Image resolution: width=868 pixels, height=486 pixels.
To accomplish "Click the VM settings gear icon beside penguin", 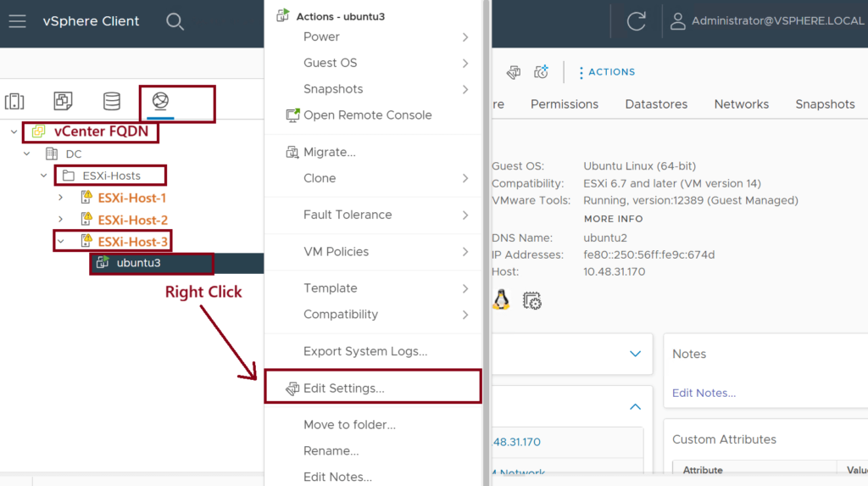I will click(x=532, y=300).
